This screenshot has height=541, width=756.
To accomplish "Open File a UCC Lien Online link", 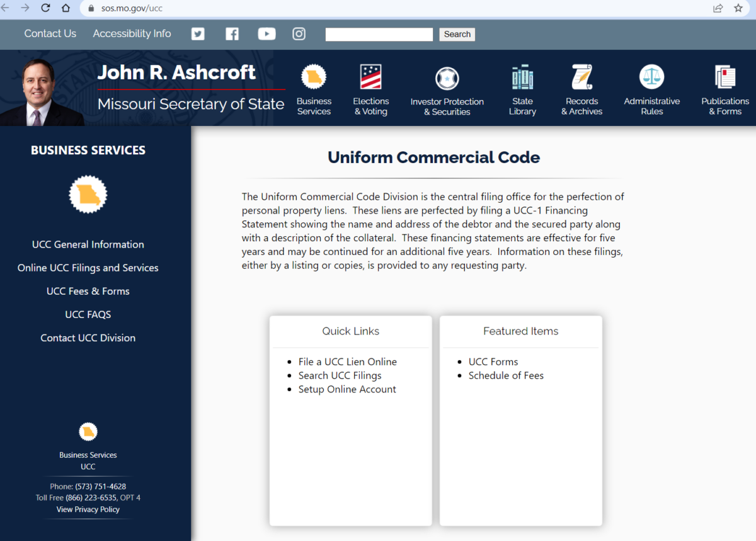I will pyautogui.click(x=347, y=362).
